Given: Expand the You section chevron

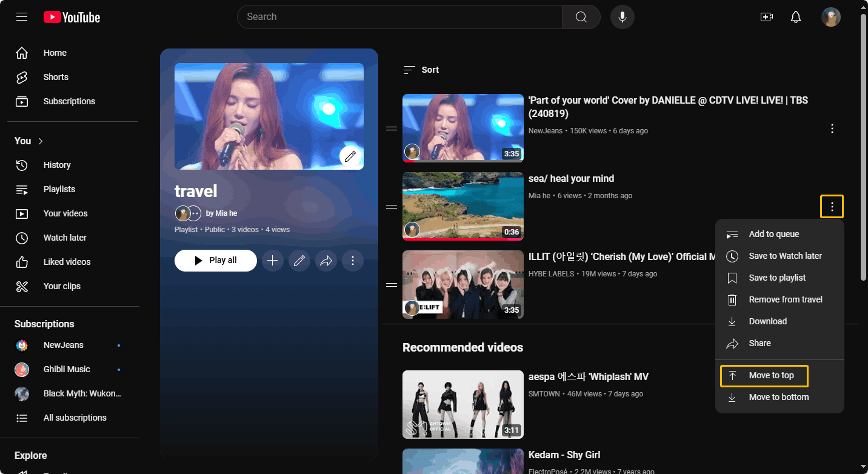Looking at the screenshot, I should tap(41, 141).
